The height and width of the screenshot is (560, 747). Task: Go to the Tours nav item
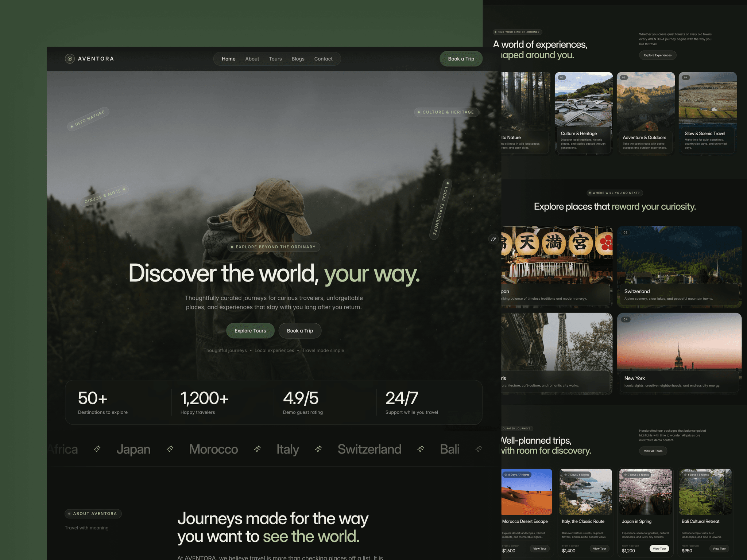275,59
